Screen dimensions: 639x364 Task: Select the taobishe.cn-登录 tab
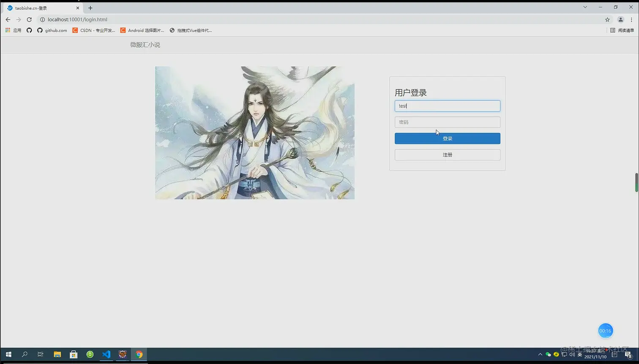click(42, 8)
